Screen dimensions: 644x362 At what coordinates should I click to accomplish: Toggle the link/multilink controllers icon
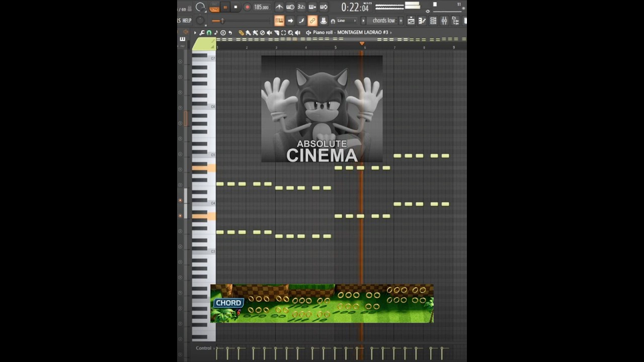tap(312, 21)
